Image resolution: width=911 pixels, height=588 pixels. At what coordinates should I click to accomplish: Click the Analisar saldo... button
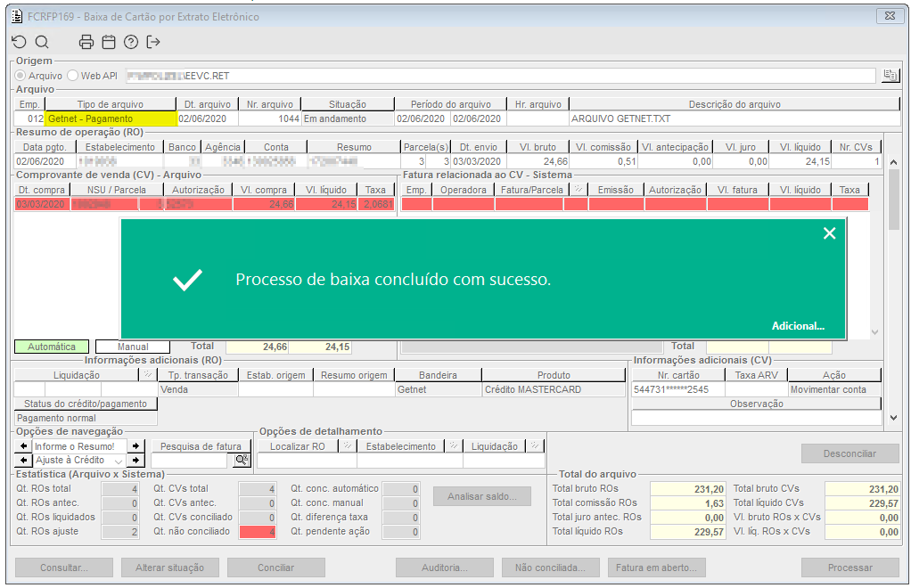click(x=481, y=496)
